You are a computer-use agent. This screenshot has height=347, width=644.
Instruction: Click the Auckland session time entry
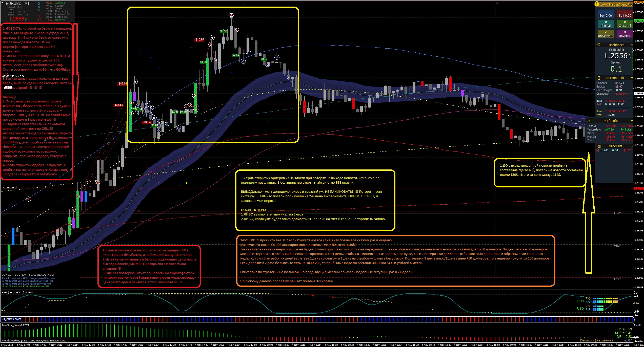pos(56,3)
